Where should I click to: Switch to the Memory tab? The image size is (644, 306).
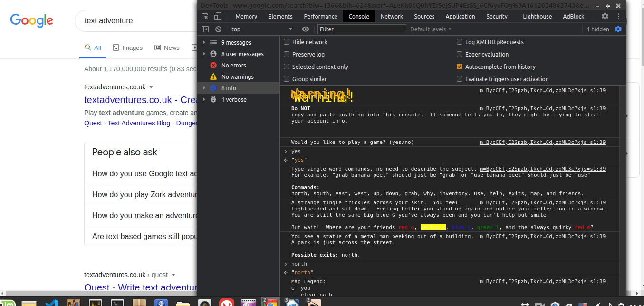coord(246,16)
